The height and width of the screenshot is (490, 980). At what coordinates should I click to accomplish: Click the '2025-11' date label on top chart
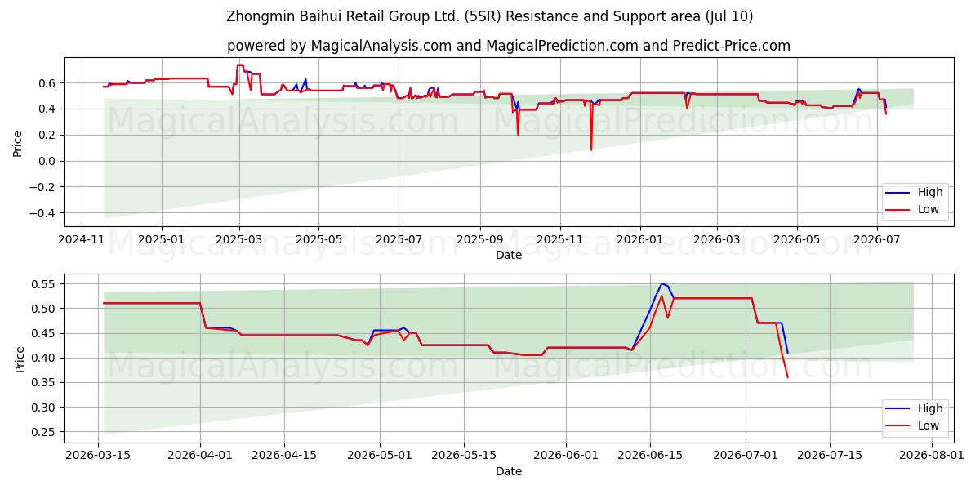pyautogui.click(x=560, y=240)
